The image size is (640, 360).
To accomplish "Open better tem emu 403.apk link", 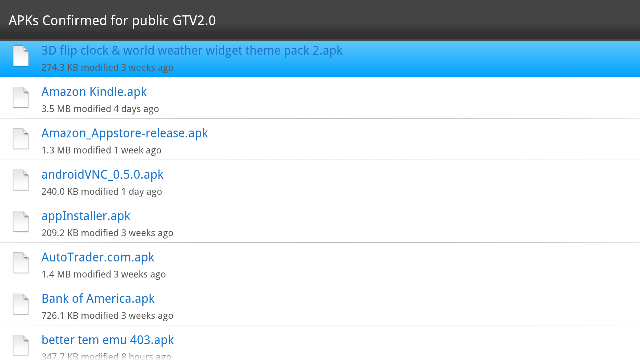I will tap(107, 340).
